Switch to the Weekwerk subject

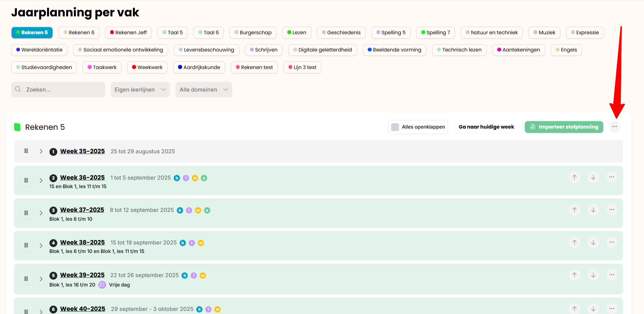pos(147,67)
